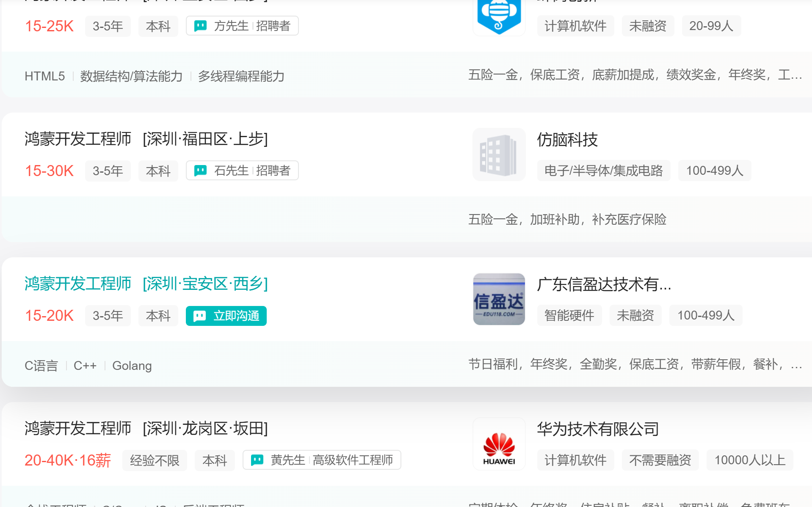Click the chat icon next to 黄先生
This screenshot has height=507, width=812.
(257, 460)
